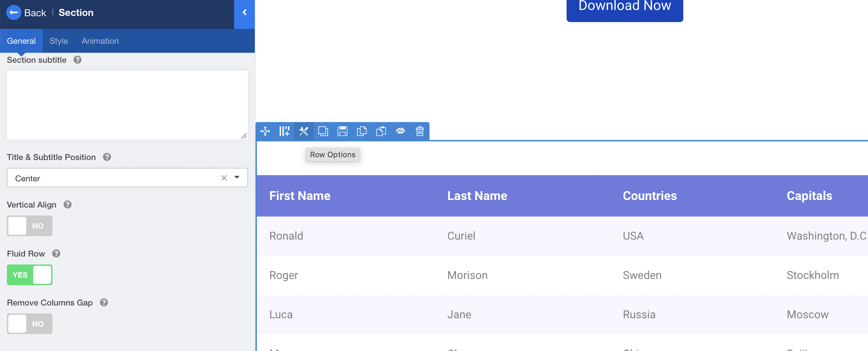The width and height of the screenshot is (868, 351).
Task: Enable the Vertical Align toggle
Action: tap(29, 226)
